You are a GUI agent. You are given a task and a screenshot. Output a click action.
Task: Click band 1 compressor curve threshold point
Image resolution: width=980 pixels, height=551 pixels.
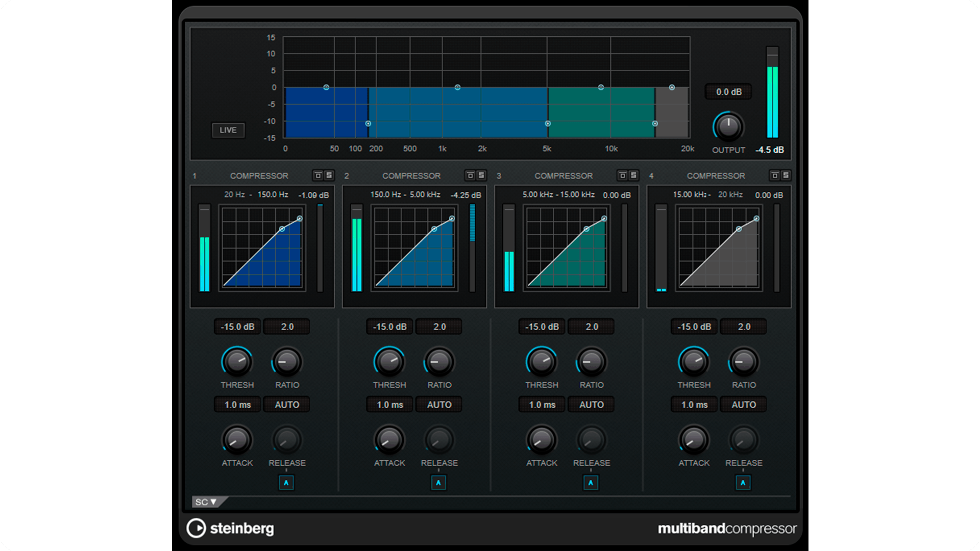282,229
